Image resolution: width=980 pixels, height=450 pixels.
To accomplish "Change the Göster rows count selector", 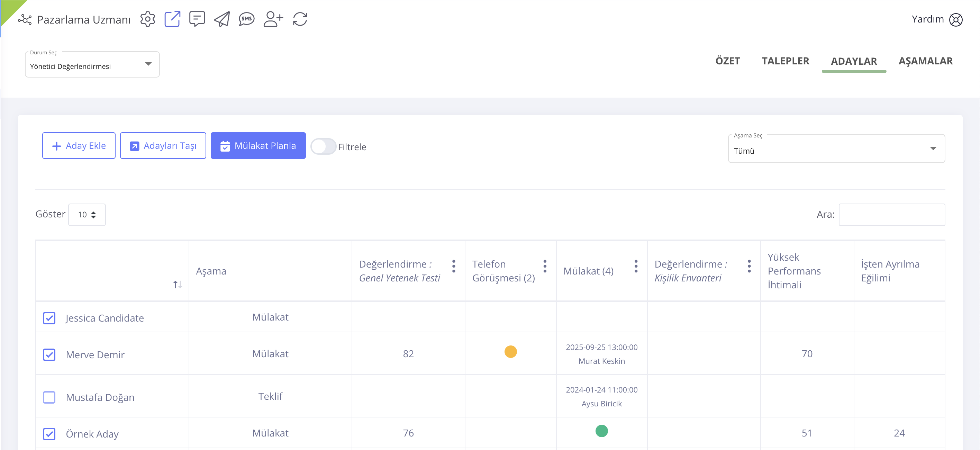I will tap(87, 215).
